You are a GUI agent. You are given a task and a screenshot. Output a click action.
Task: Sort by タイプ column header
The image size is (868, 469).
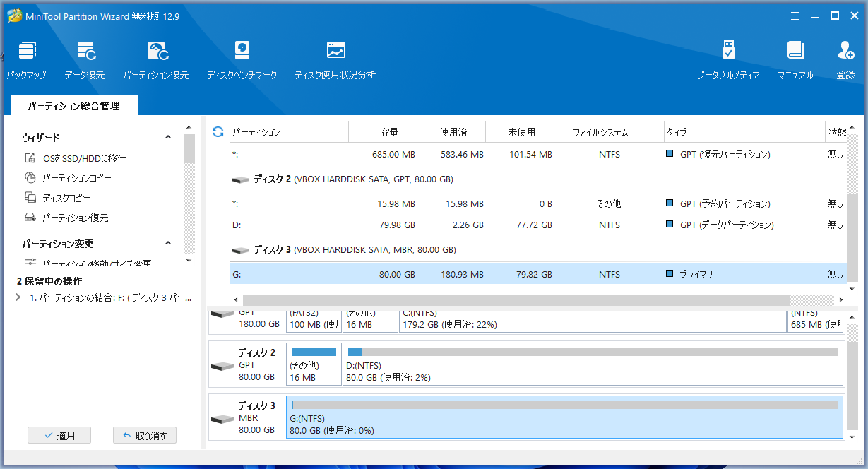pos(744,132)
